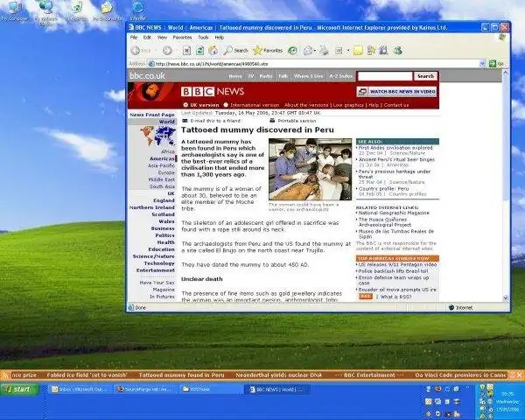Go to the Home page icon

213,51
